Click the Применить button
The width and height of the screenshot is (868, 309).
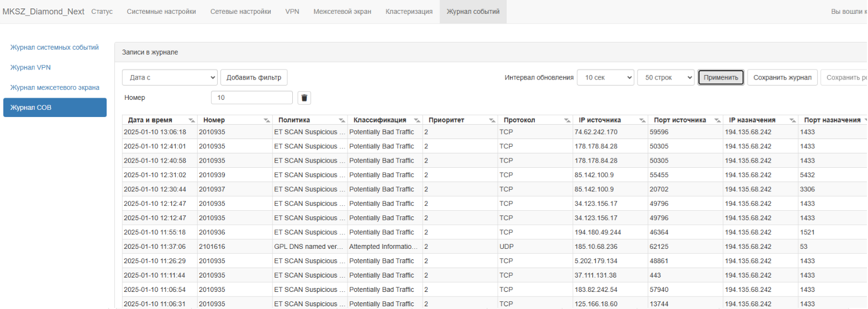(721, 77)
